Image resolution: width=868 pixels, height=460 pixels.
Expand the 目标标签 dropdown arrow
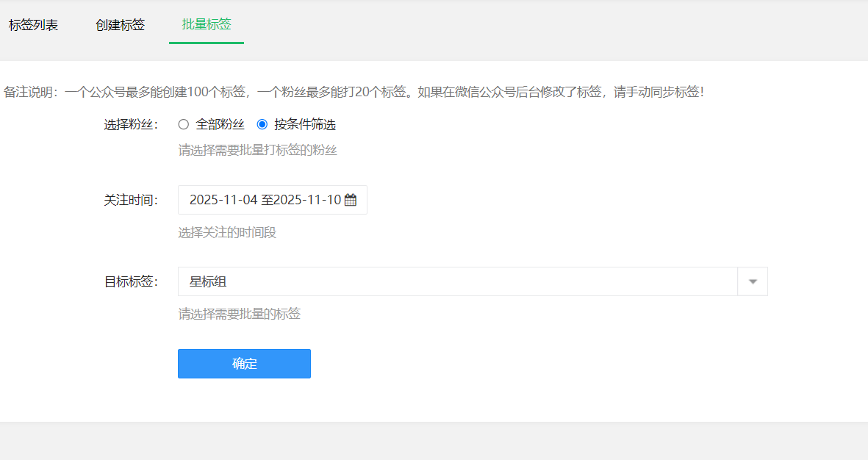752,281
